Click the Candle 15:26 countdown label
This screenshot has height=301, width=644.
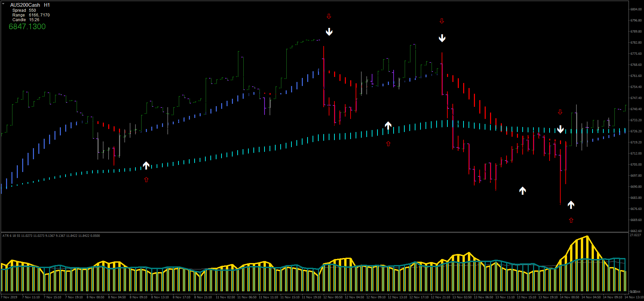(26, 20)
